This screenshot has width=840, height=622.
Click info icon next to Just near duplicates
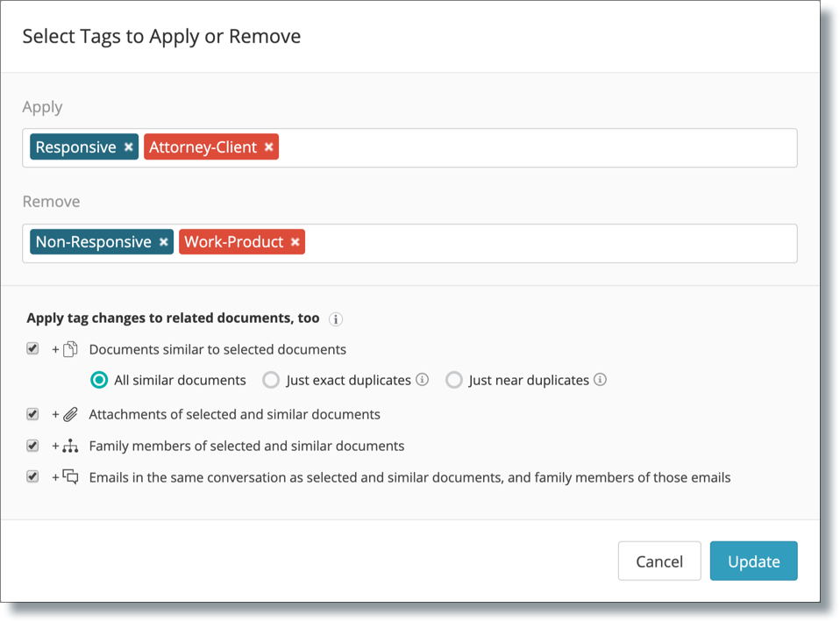coord(601,380)
